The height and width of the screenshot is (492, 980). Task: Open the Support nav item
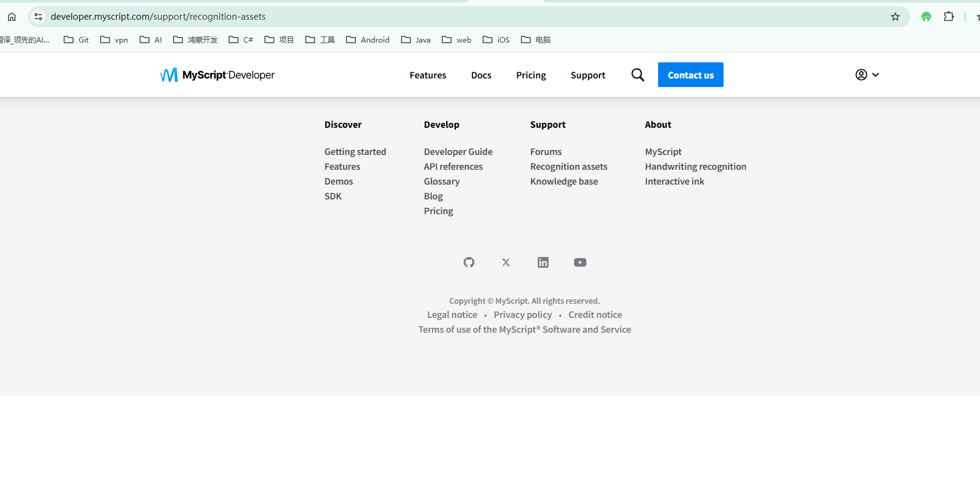(x=588, y=75)
